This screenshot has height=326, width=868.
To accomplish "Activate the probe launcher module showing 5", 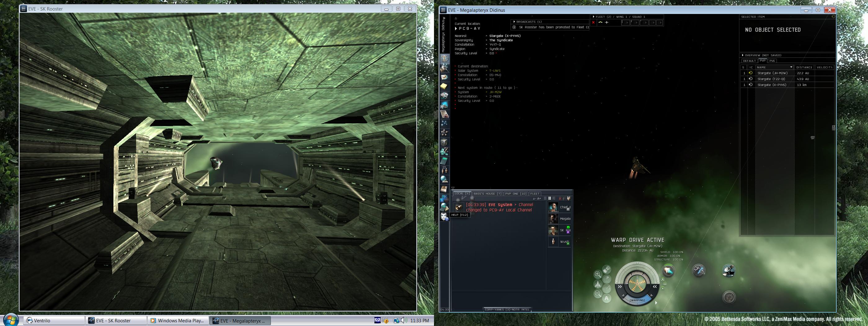I will pos(729,270).
